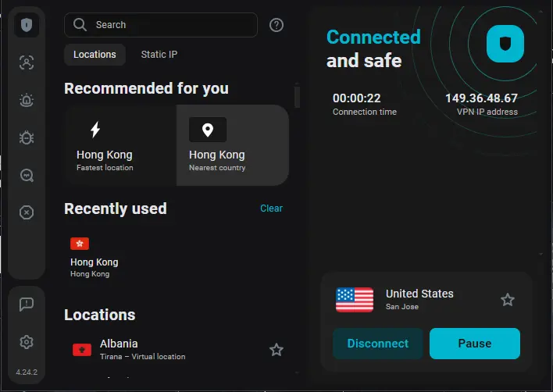
Task: Click the Recommended for you heading
Action: click(x=146, y=88)
